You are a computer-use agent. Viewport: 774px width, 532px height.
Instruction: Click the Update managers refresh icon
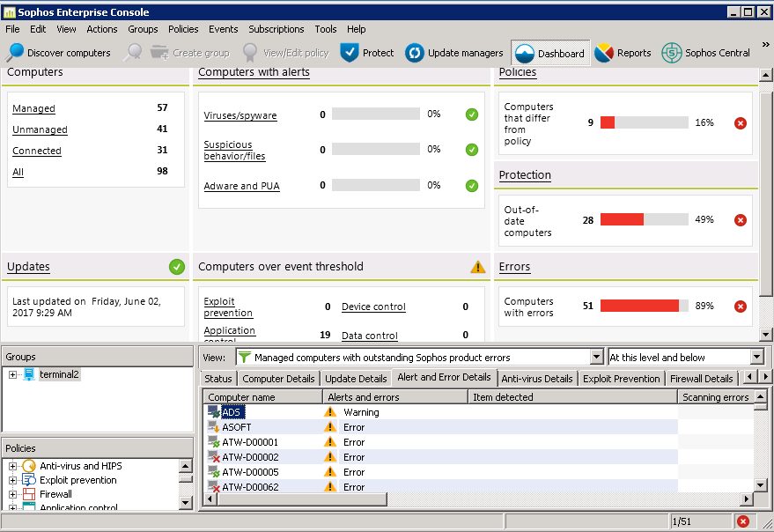pos(414,52)
